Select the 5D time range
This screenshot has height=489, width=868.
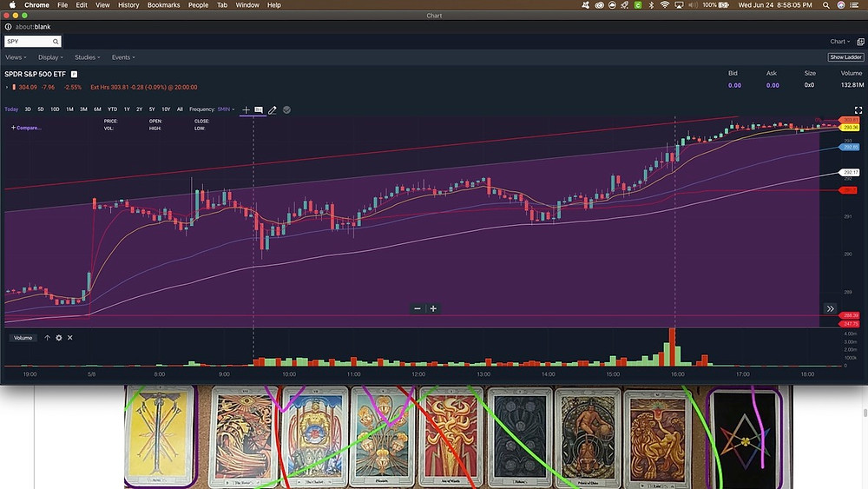pyautogui.click(x=41, y=109)
